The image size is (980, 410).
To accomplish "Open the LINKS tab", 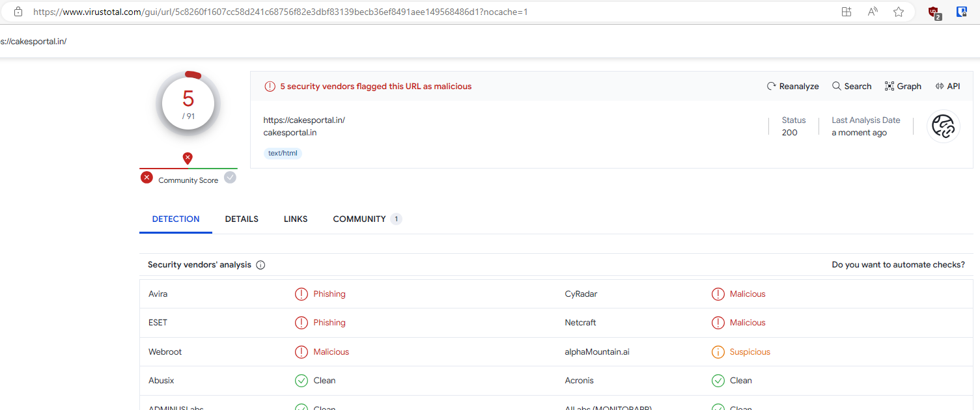I will (x=296, y=219).
